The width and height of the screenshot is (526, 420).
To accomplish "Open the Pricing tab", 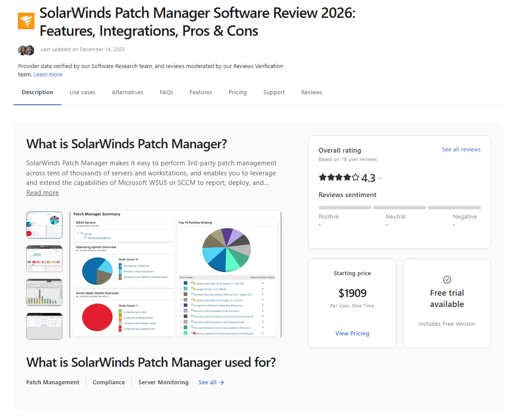I will [238, 92].
